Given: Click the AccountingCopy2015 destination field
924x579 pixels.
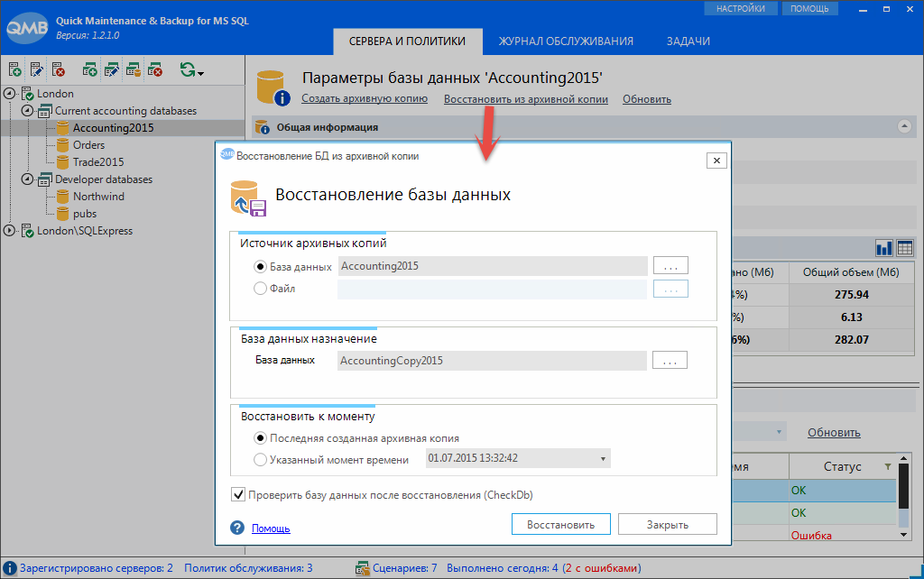Looking at the screenshot, I should 492,361.
